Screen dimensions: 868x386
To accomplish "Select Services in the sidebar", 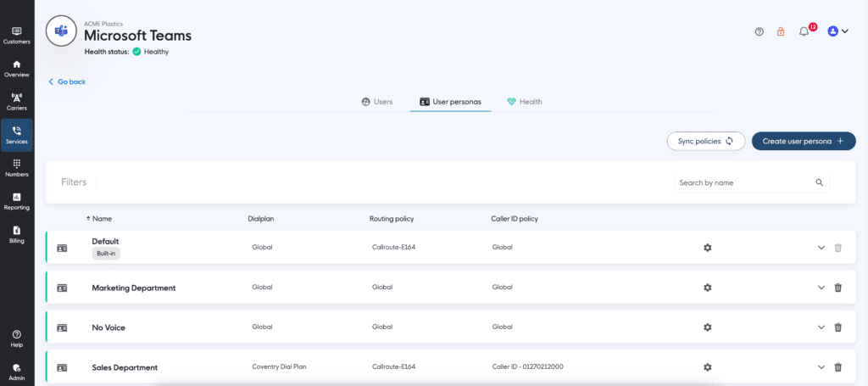I will click(17, 135).
